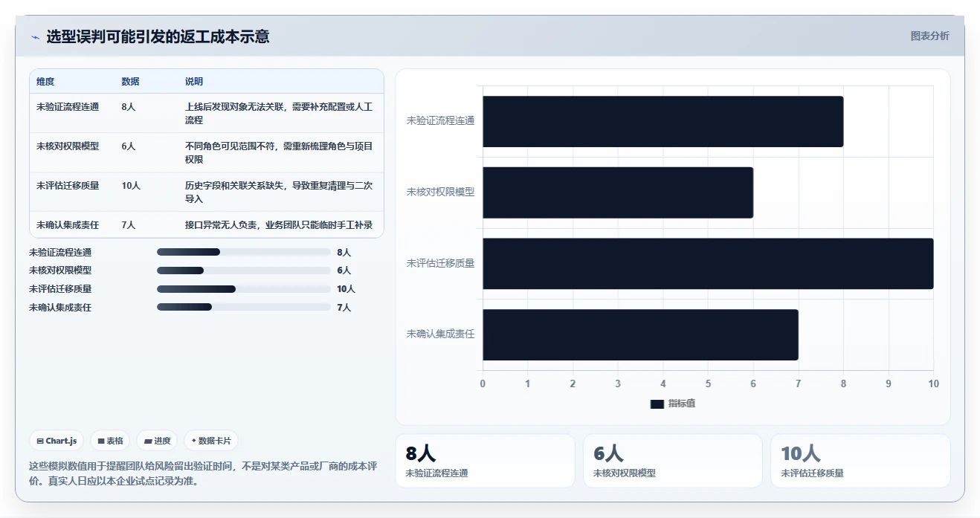Click 未确认集成责任 in the table

tap(68, 225)
